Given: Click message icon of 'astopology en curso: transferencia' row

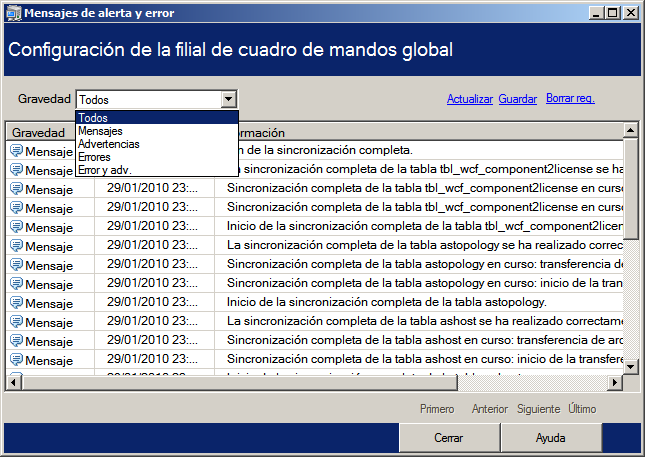Looking at the screenshot, I should click(x=16, y=264).
